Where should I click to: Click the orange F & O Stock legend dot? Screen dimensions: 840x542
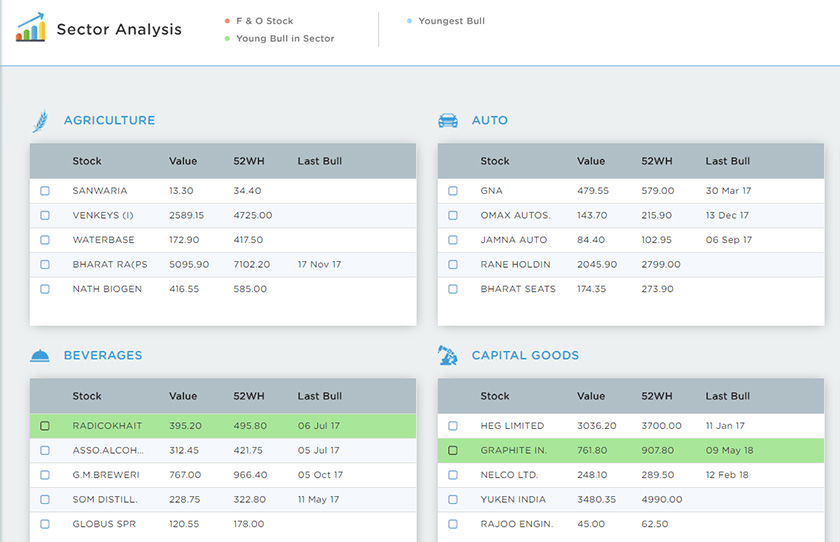[x=227, y=21]
